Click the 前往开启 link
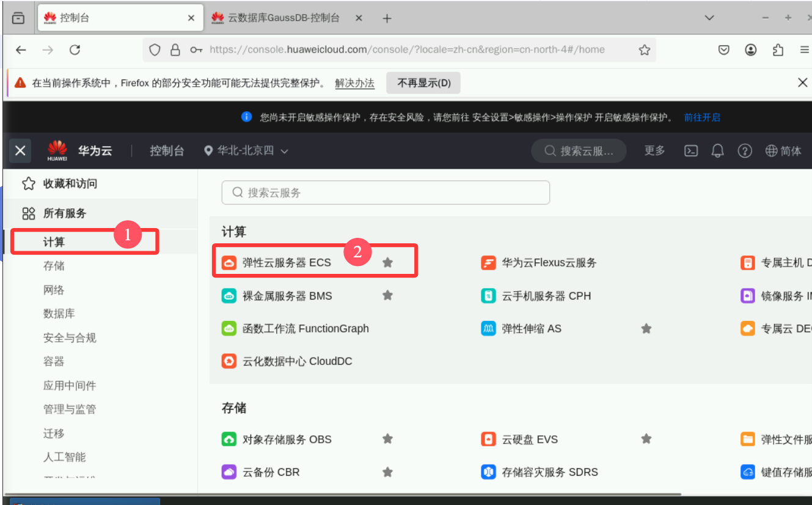812x505 pixels. point(702,117)
